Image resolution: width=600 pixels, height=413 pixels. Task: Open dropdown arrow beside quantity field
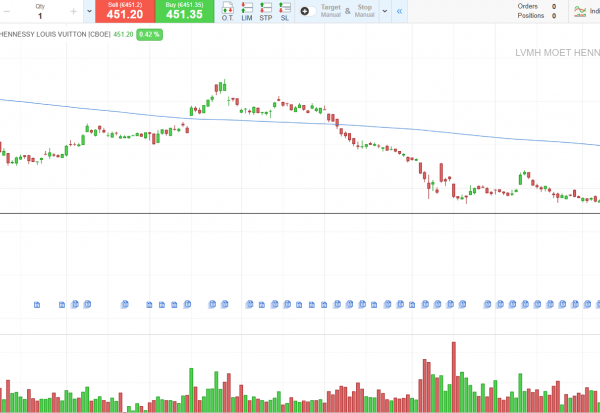tap(90, 11)
